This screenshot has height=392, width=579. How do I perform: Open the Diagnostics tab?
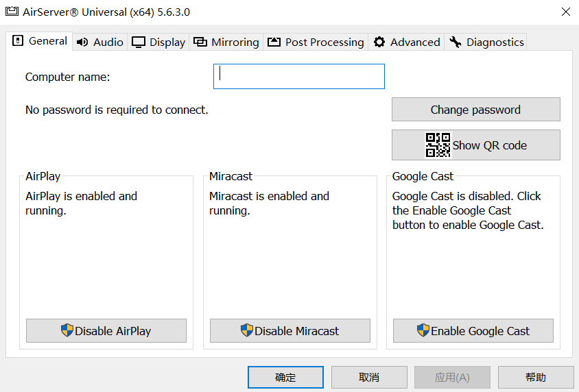(486, 42)
